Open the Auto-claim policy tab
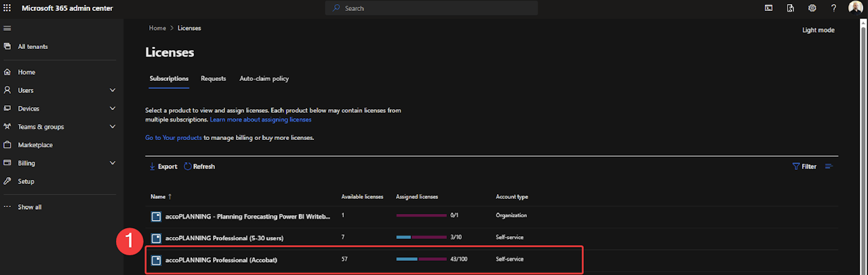The height and width of the screenshot is (275, 868). tap(264, 79)
